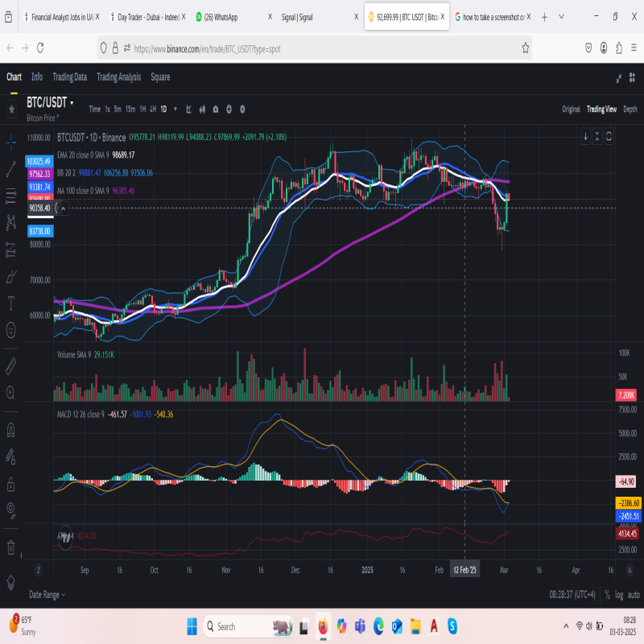Expand the BTC/USDT pair selector
Screen dimensions: 644x644
(x=72, y=103)
